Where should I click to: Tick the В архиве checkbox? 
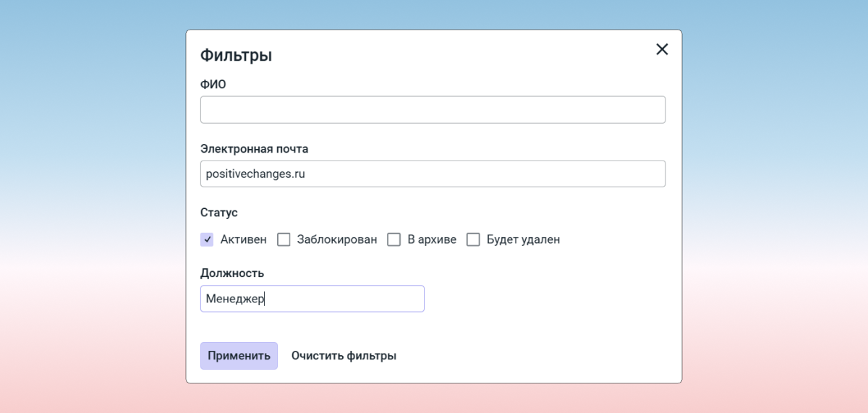click(394, 239)
